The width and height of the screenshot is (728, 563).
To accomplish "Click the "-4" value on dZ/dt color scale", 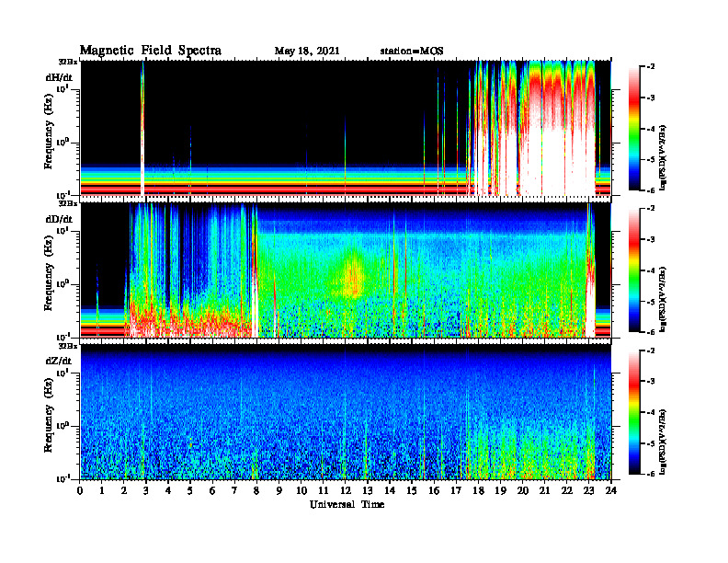I will [x=652, y=412].
